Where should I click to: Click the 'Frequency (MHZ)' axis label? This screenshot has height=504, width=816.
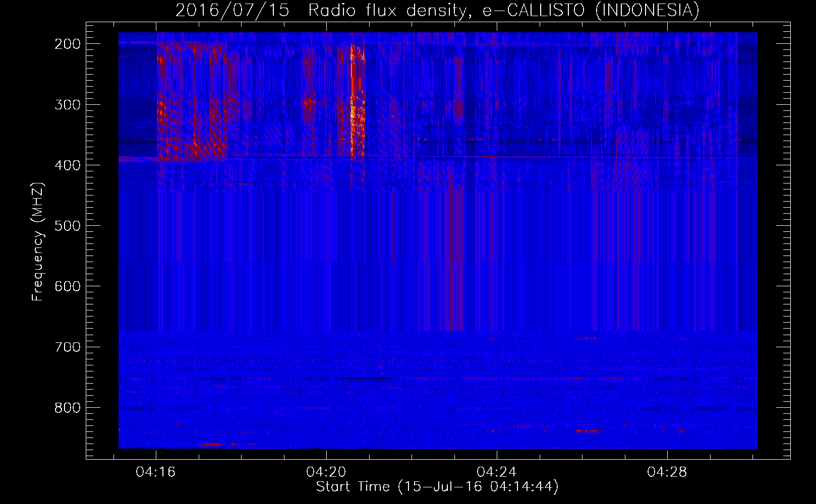pos(38,241)
